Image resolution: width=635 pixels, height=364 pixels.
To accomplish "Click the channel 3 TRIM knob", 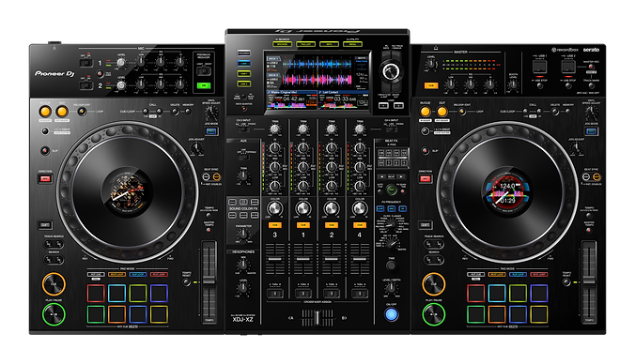I will (275, 129).
